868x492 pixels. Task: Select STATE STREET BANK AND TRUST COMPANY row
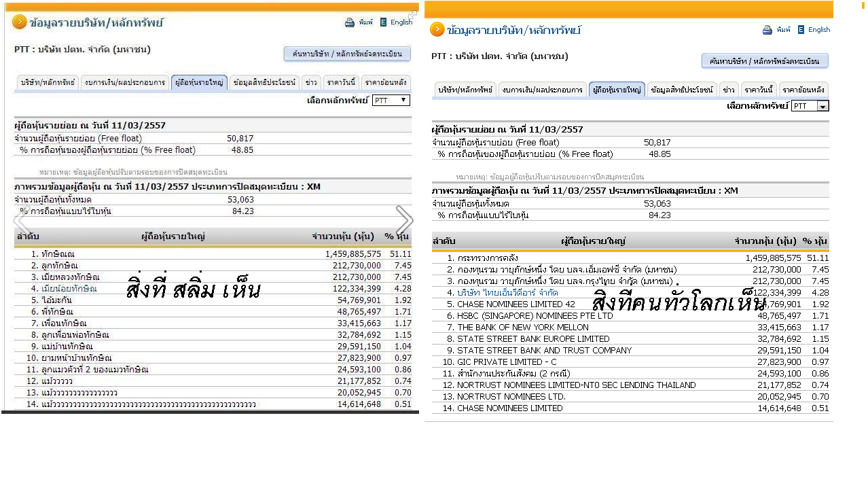pos(630,350)
